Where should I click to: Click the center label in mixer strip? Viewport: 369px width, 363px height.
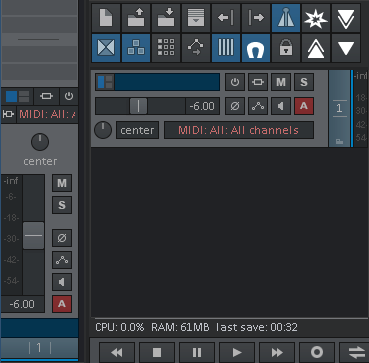(x=40, y=162)
